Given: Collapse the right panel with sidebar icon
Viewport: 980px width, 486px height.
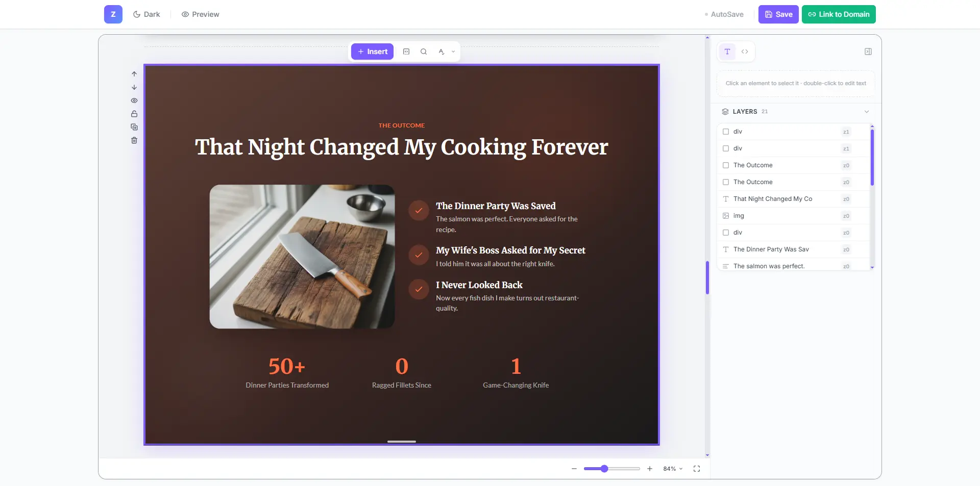Looking at the screenshot, I should [868, 52].
